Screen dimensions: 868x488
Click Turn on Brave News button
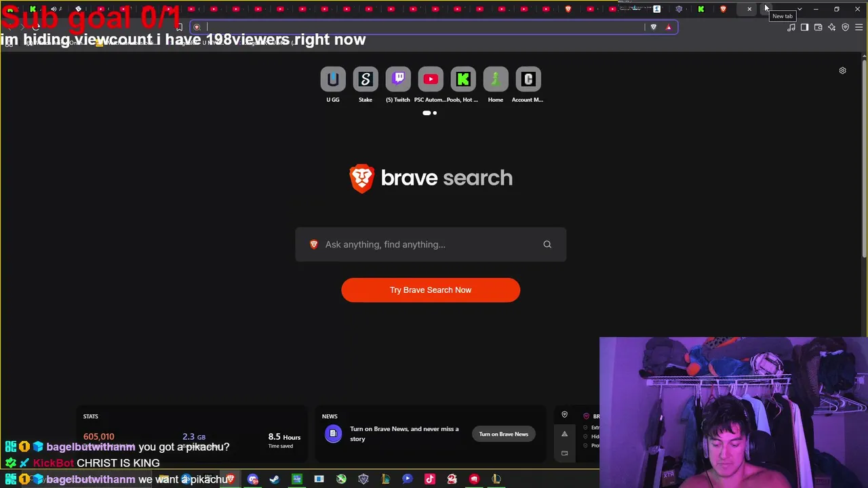click(x=504, y=434)
